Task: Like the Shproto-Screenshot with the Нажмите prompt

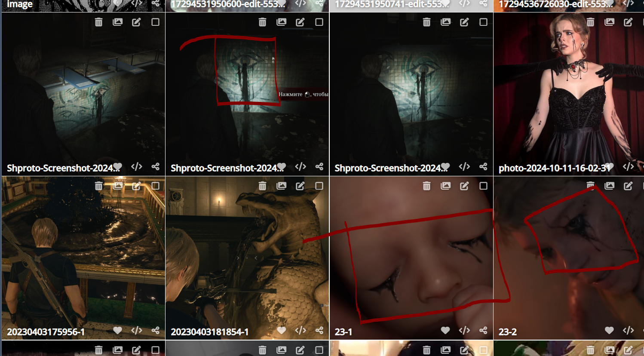Action: pos(281,166)
